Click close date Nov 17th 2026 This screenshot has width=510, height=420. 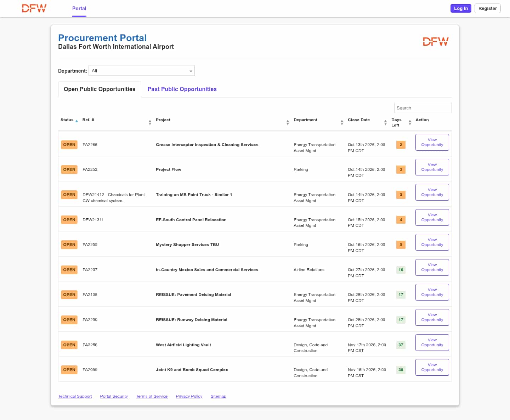(x=367, y=348)
